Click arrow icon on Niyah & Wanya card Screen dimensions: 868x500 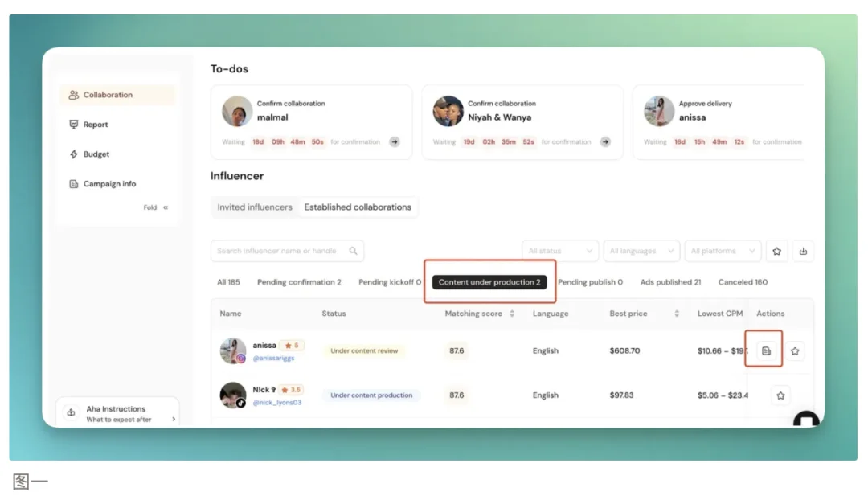pos(605,142)
